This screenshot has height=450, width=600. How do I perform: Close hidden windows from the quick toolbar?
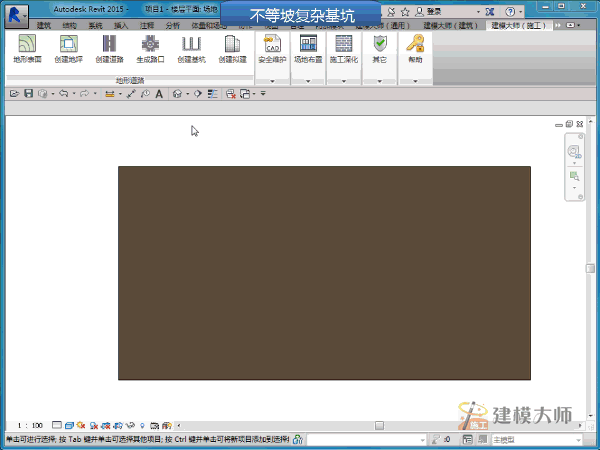230,94
